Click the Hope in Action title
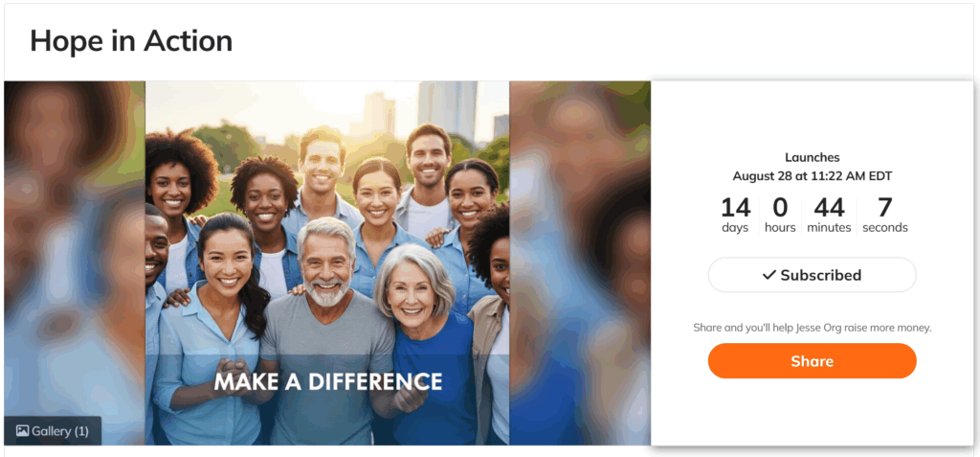Image resolution: width=980 pixels, height=457 pixels. 131,40
